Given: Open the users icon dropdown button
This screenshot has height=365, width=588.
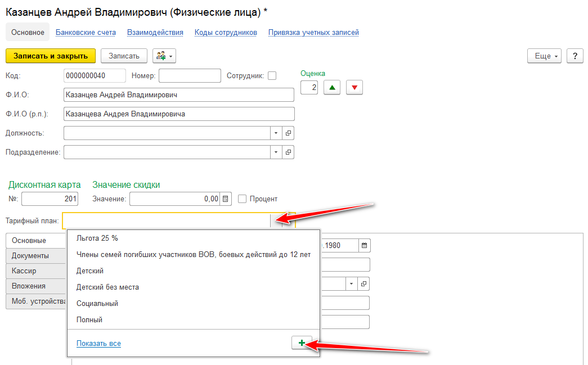Looking at the screenshot, I should tap(164, 56).
